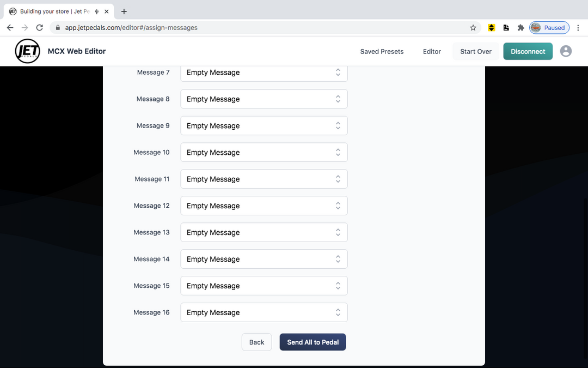Open a new browser tab
Screen dimensions: 588x368
(124, 11)
